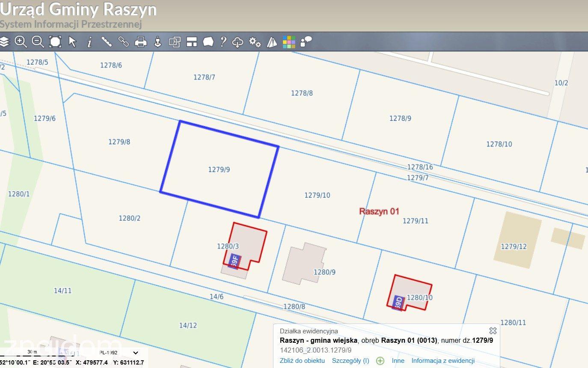Click the 69F building address marker
Viewport: 588px width, 368px height.
234,261
